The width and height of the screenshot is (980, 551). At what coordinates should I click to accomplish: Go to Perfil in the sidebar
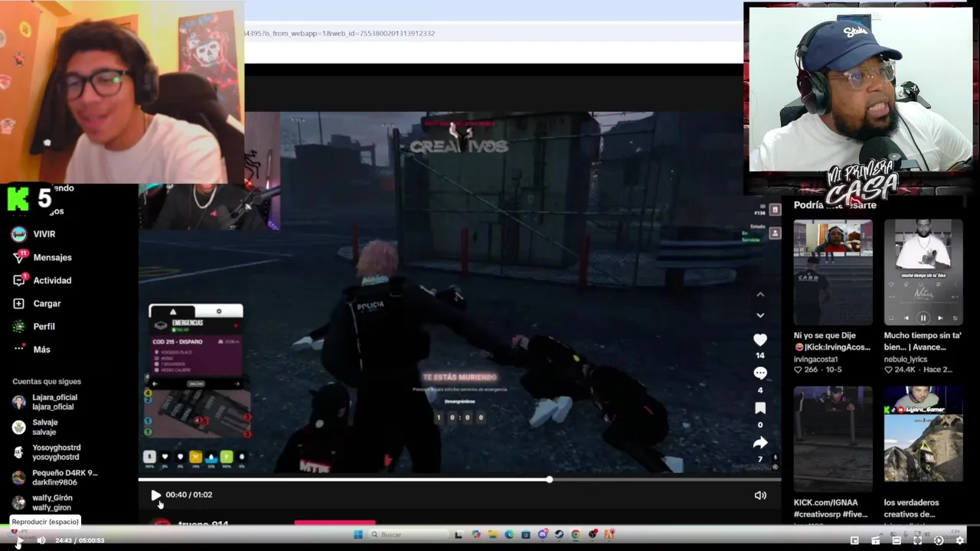coord(34,326)
